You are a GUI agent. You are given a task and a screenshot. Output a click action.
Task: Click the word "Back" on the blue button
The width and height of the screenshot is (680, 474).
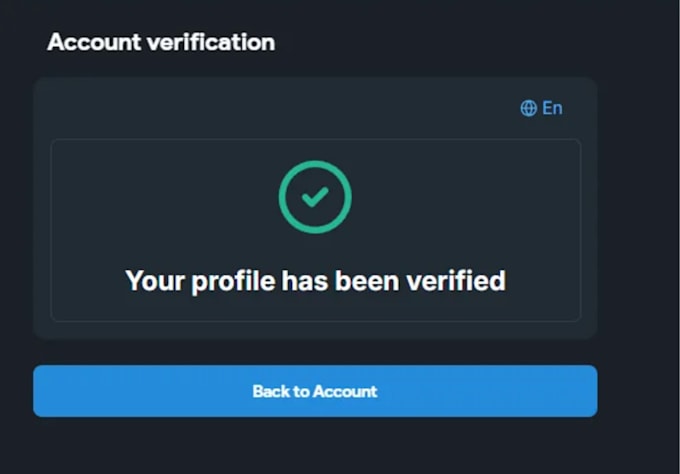270,391
